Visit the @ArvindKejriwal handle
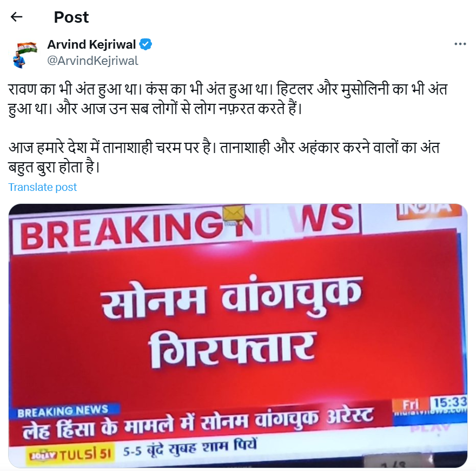The image size is (476, 471). [x=92, y=61]
